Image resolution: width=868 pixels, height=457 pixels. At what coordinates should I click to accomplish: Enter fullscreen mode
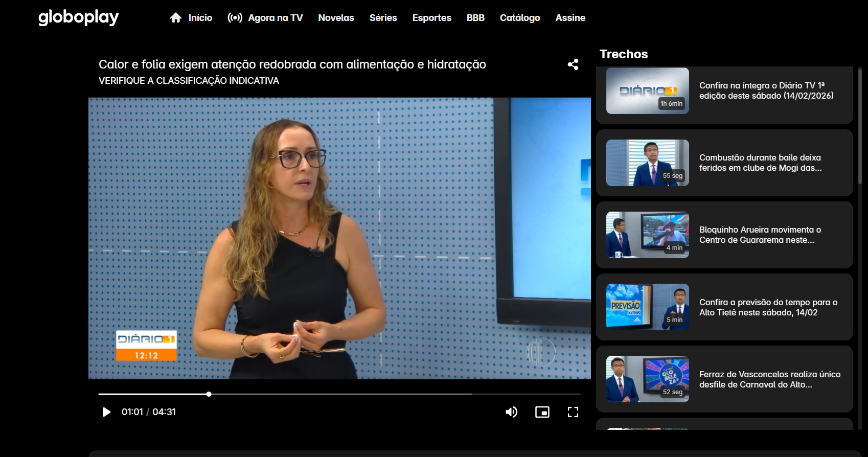click(573, 412)
